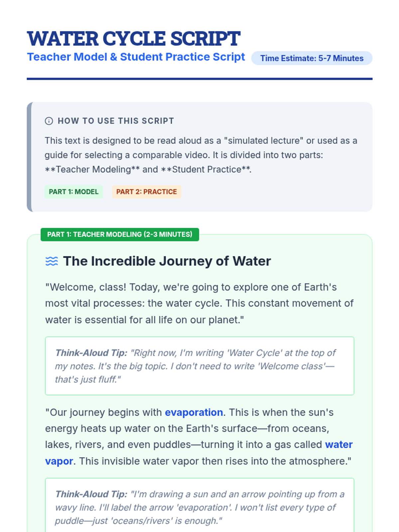The height and width of the screenshot is (532, 399).
Task: Open the highlighted water vapor term
Action: click(x=338, y=445)
